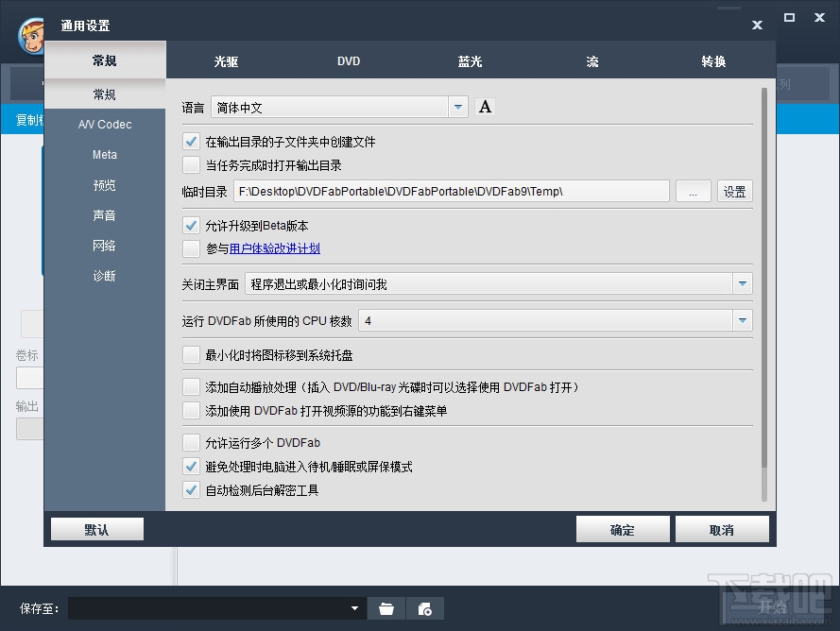Open the CPU 核数 dropdown
The height and width of the screenshot is (631, 840).
tap(743, 320)
